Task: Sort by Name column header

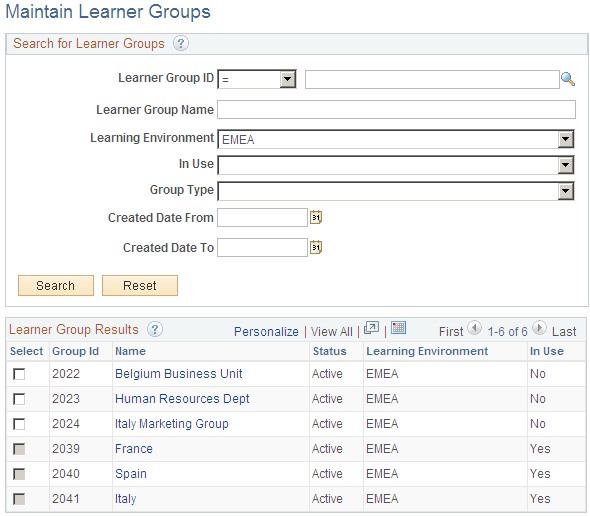Action: 130,351
